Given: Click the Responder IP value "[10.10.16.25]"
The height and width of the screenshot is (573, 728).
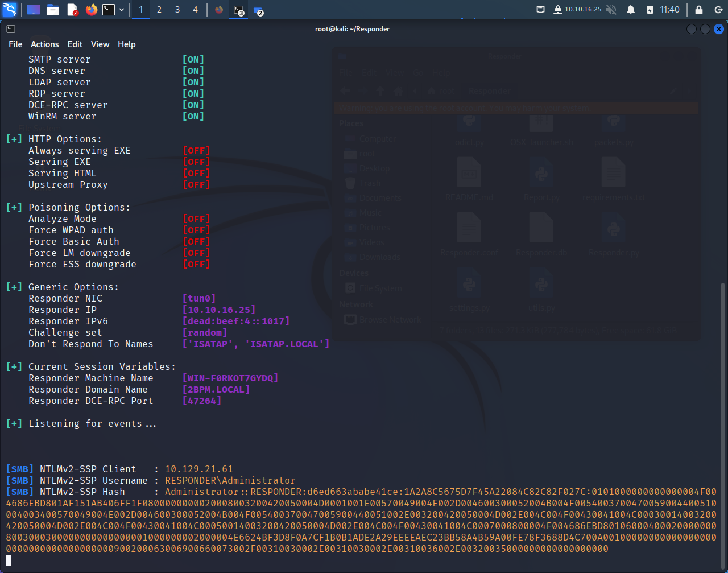Looking at the screenshot, I should [219, 310].
